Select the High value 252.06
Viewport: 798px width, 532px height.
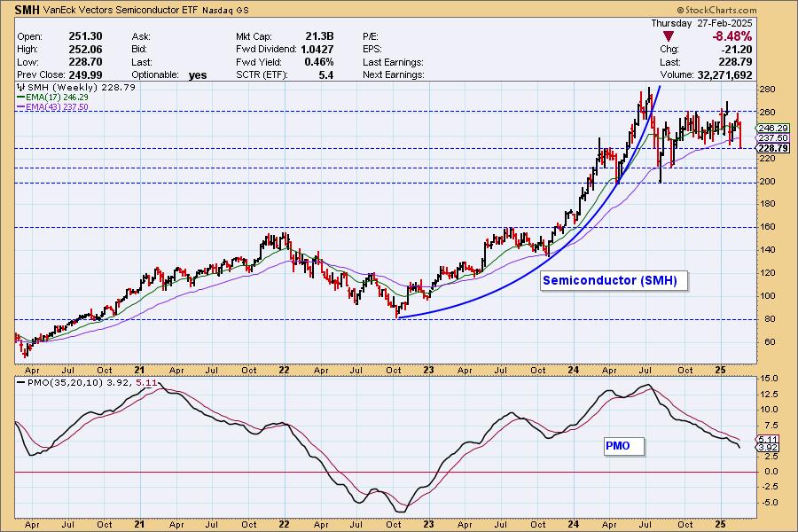pyautogui.click(x=85, y=50)
